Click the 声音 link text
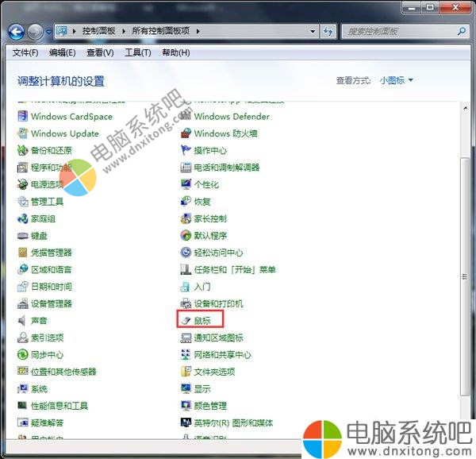Image resolution: width=476 pixels, height=459 pixels. pyautogui.click(x=39, y=321)
